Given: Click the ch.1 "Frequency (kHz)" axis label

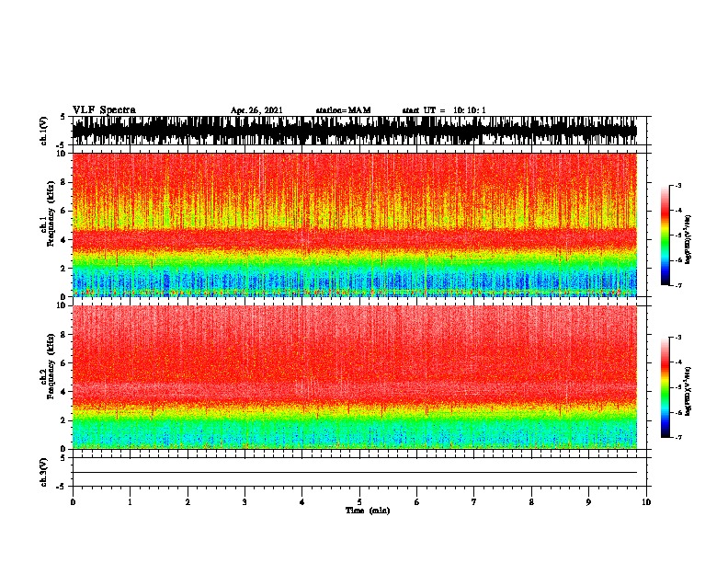Looking at the screenshot, I should (x=51, y=213).
